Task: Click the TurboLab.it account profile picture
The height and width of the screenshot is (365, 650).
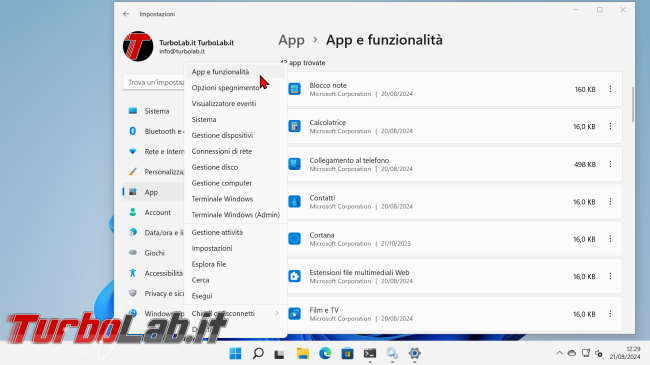Action: (138, 46)
